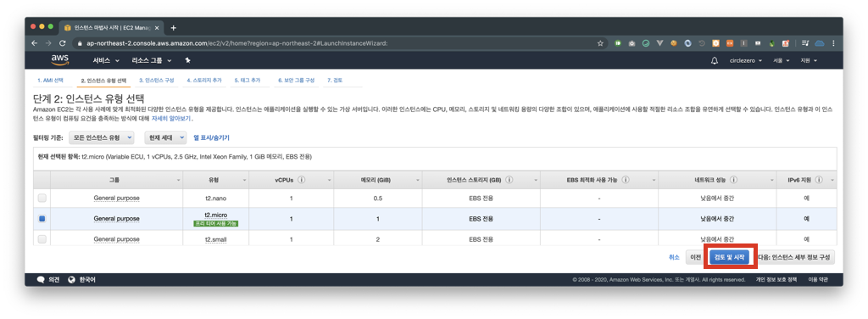Click 이용 약관 footer link
This screenshot has width=868, height=319.
click(x=818, y=280)
